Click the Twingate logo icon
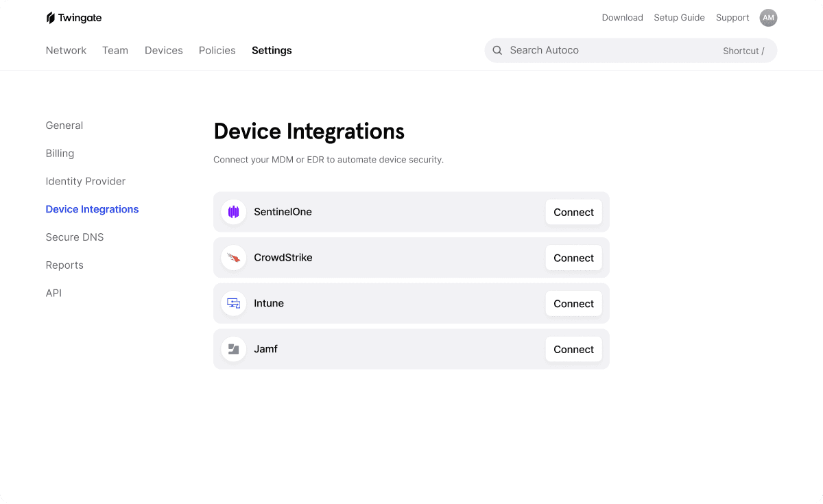The width and height of the screenshot is (823, 504). (x=51, y=18)
